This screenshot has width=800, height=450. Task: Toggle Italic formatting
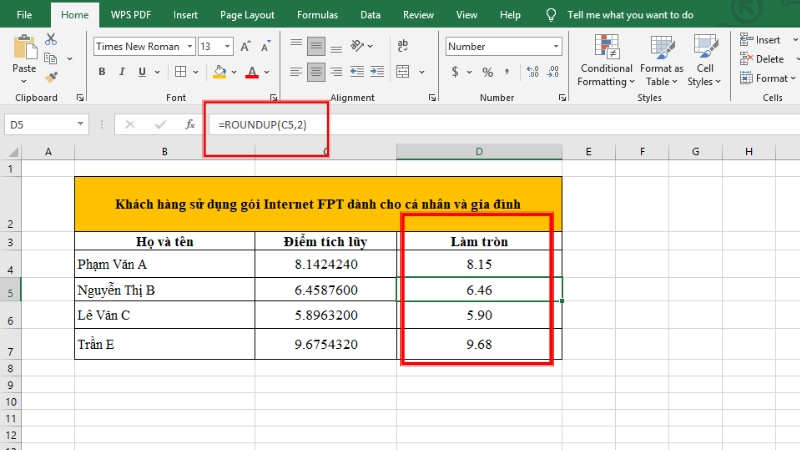click(x=124, y=72)
